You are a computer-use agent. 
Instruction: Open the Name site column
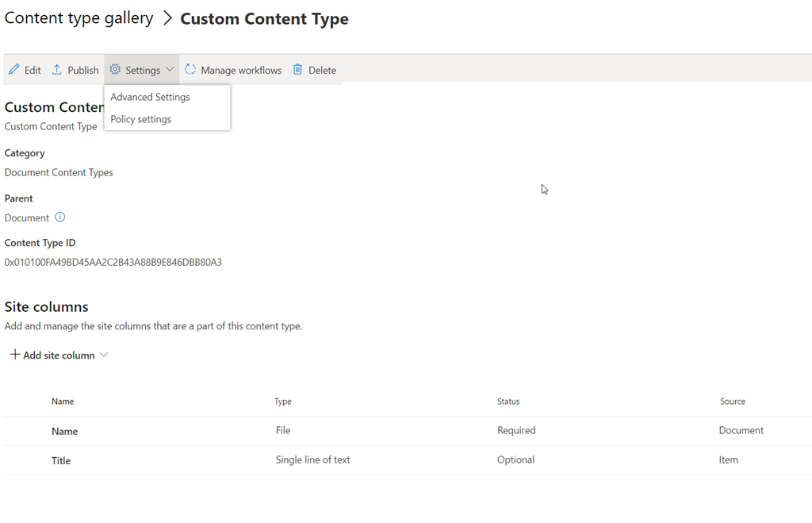point(65,432)
